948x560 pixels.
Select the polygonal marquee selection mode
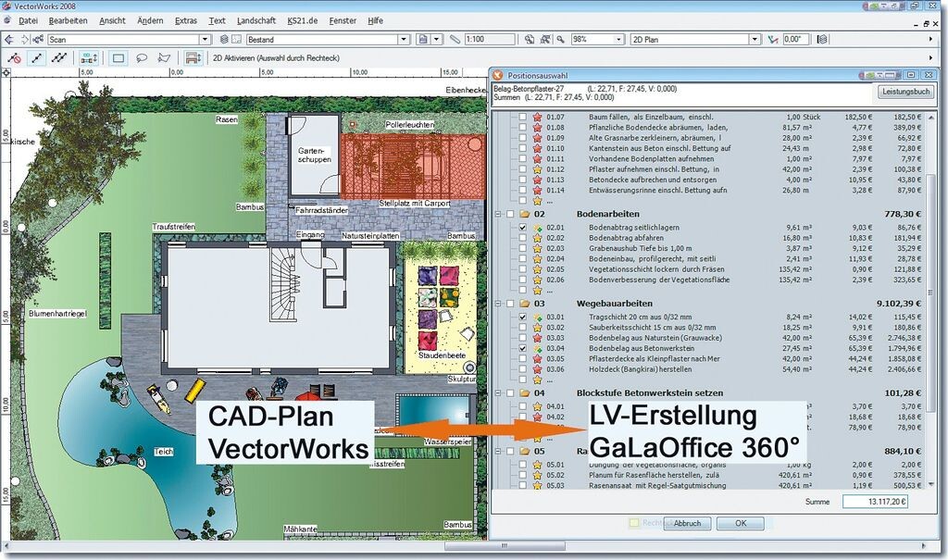(164, 58)
